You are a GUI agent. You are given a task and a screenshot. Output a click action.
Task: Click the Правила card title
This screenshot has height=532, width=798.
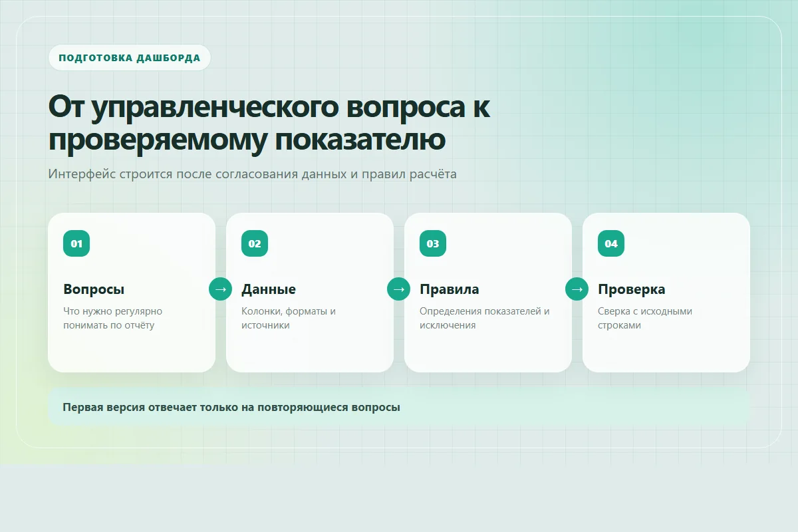pyautogui.click(x=450, y=289)
